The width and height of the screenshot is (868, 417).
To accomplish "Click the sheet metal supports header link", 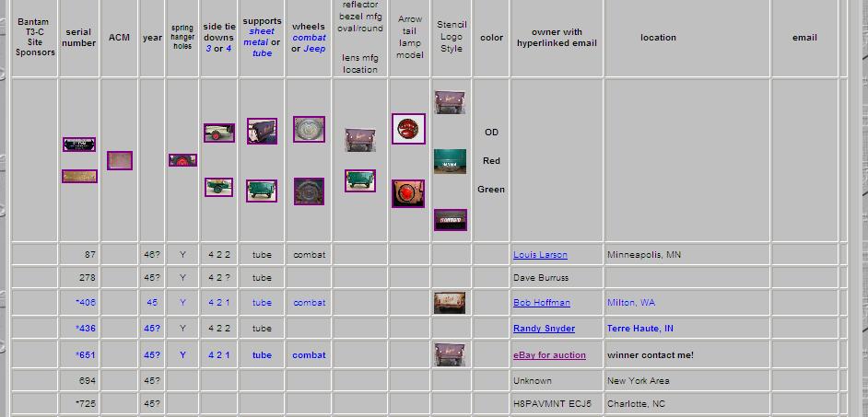I will (259, 37).
